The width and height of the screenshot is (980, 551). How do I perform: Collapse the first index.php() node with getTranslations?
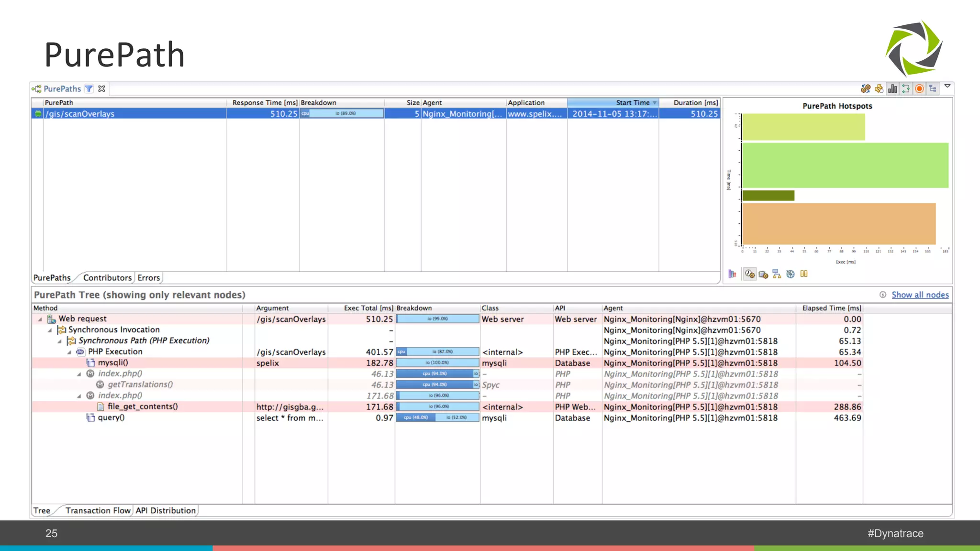coord(79,374)
